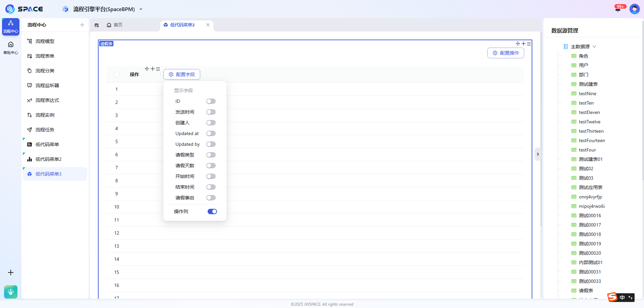Open 流程模型 in the left menu
Viewport: 644px width, 308px height.
[45, 41]
